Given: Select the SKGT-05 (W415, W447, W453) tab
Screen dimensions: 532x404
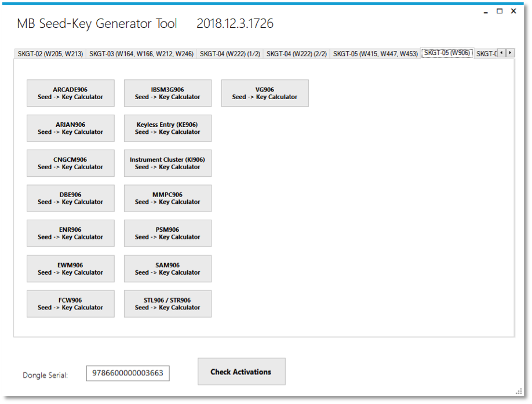Looking at the screenshot, I should (x=376, y=54).
